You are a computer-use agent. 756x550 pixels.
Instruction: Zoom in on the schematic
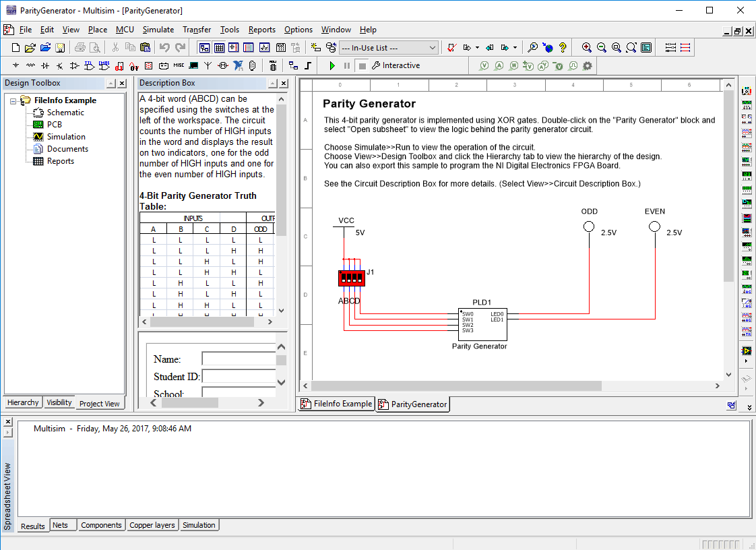pyautogui.click(x=586, y=47)
